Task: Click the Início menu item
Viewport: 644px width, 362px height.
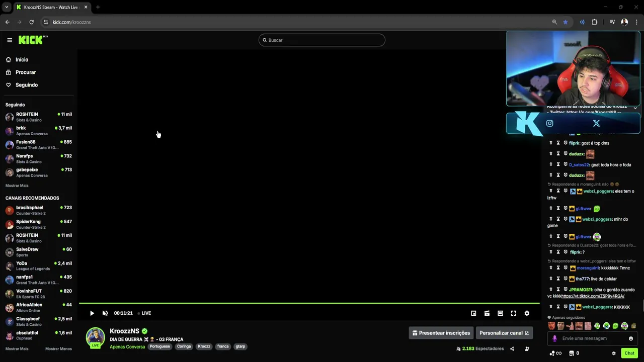Action: [22, 60]
